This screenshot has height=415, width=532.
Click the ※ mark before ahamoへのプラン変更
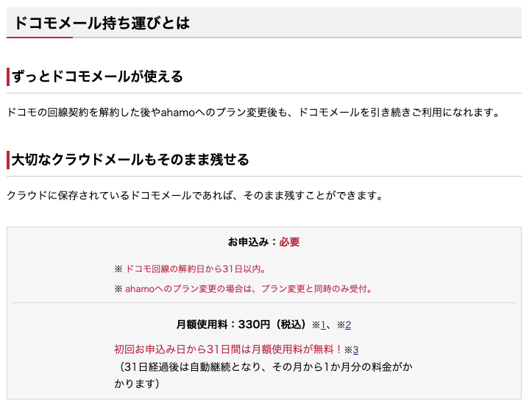tap(118, 289)
